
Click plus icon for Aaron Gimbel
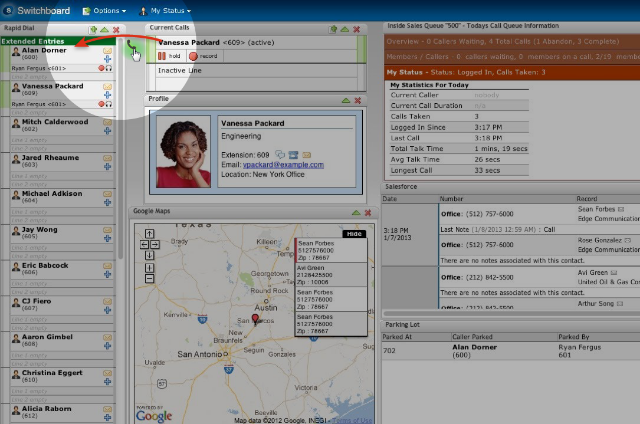pyautogui.click(x=107, y=346)
